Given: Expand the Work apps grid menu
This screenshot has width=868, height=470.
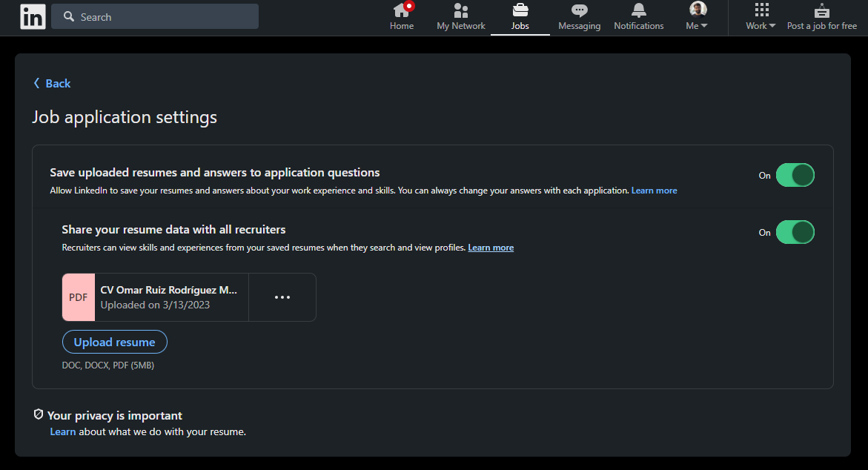Looking at the screenshot, I should point(761,17).
